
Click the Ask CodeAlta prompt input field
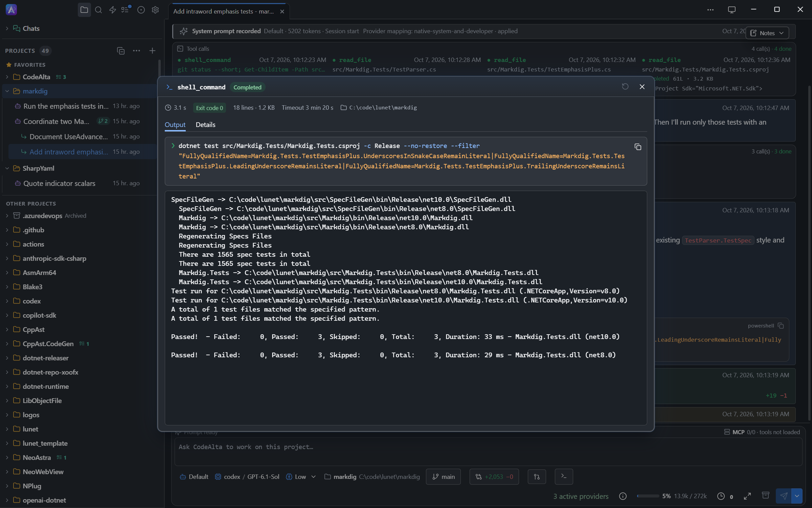(488, 451)
